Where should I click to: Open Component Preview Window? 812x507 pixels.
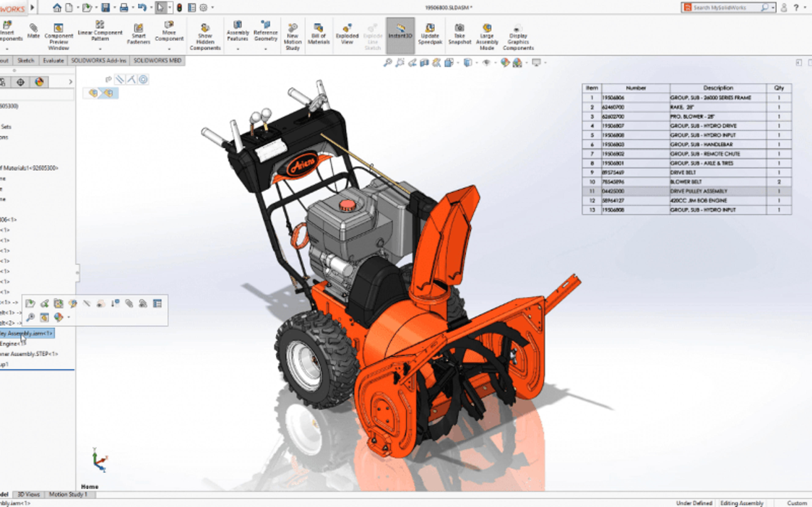pos(58,37)
